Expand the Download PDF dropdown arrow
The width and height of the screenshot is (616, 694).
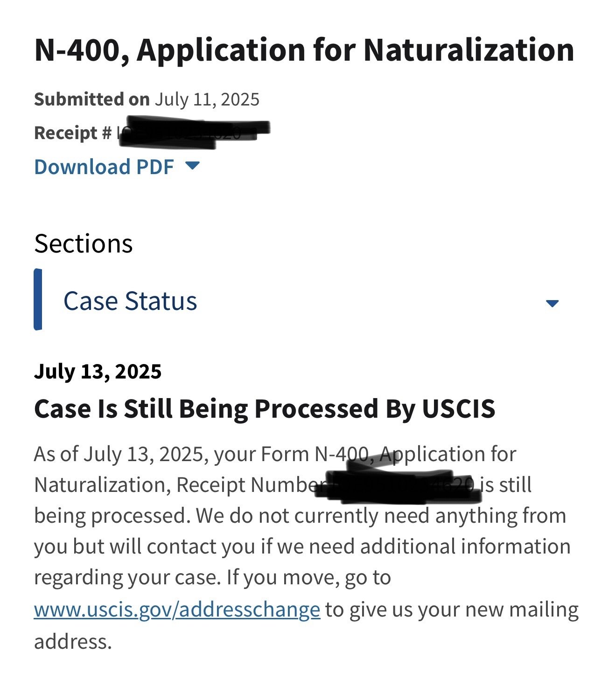click(x=192, y=165)
